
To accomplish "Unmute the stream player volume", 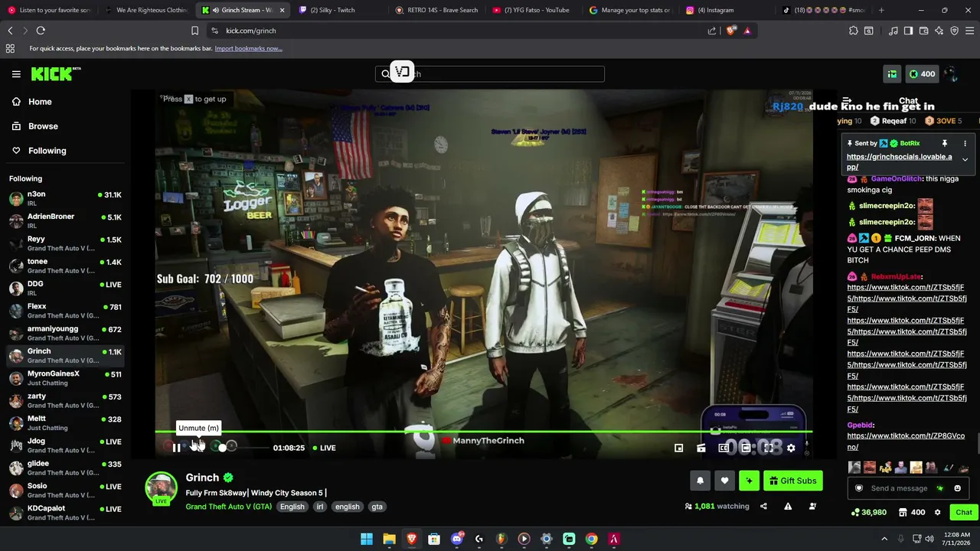I will coord(198,447).
